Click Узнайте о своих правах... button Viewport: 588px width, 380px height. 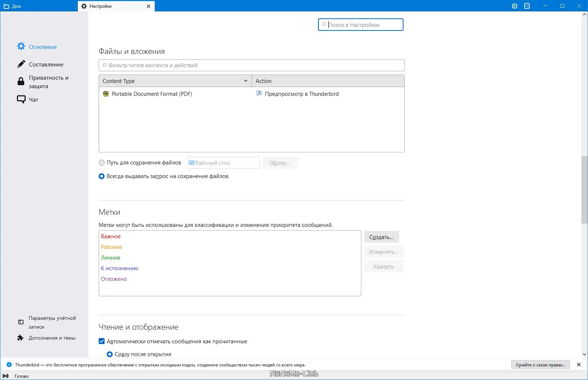[541, 365]
